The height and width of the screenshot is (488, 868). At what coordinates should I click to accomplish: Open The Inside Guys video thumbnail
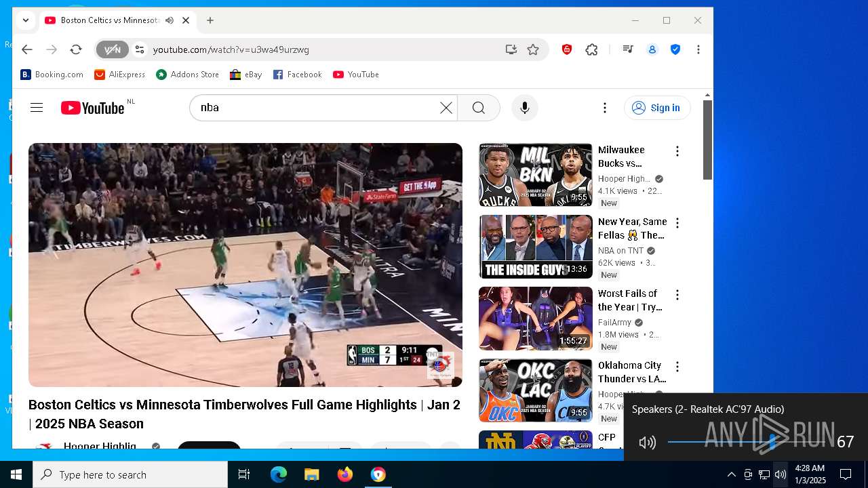[536, 247]
